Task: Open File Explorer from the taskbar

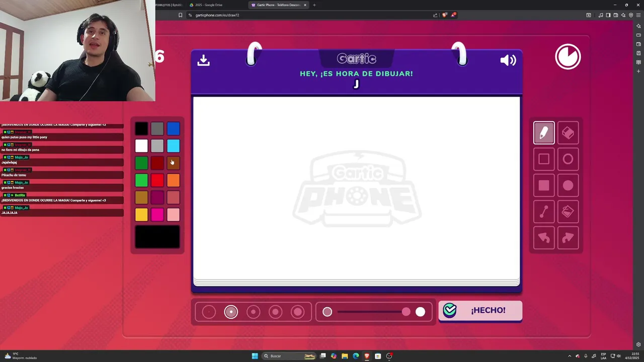Action: pyautogui.click(x=345, y=356)
